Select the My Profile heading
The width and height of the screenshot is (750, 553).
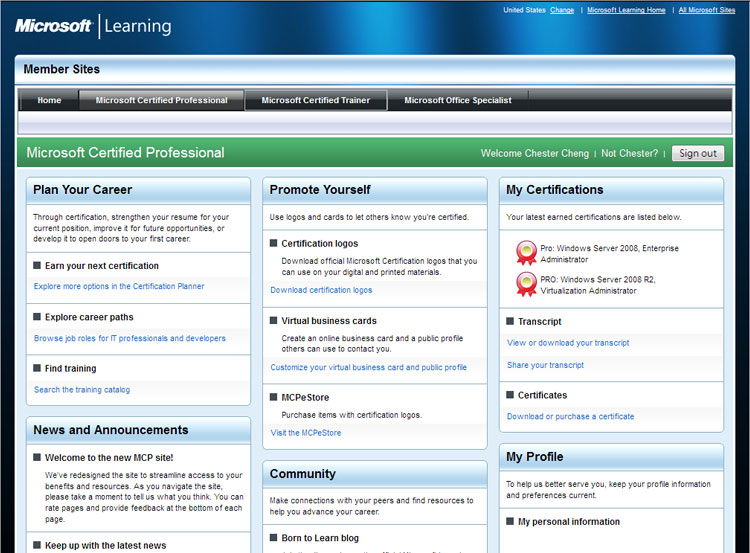pos(535,457)
